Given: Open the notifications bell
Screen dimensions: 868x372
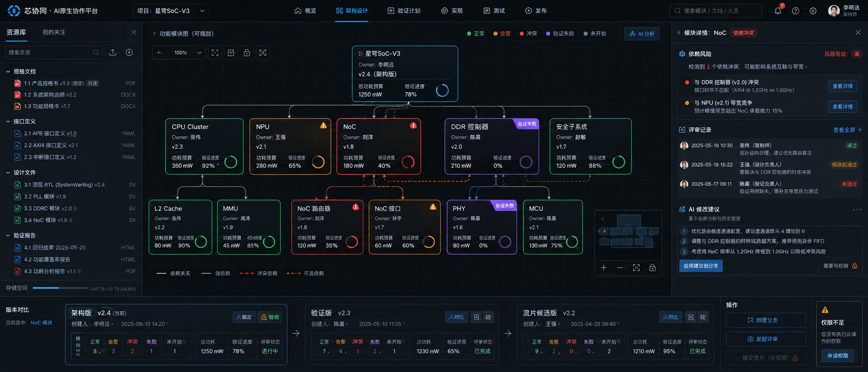Looking at the screenshot, I should 778,11.
